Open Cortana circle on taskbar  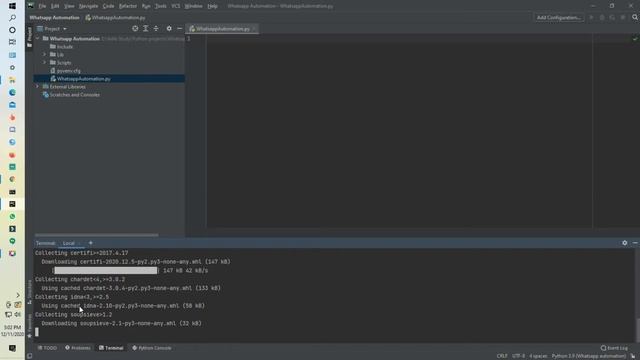(12, 30)
